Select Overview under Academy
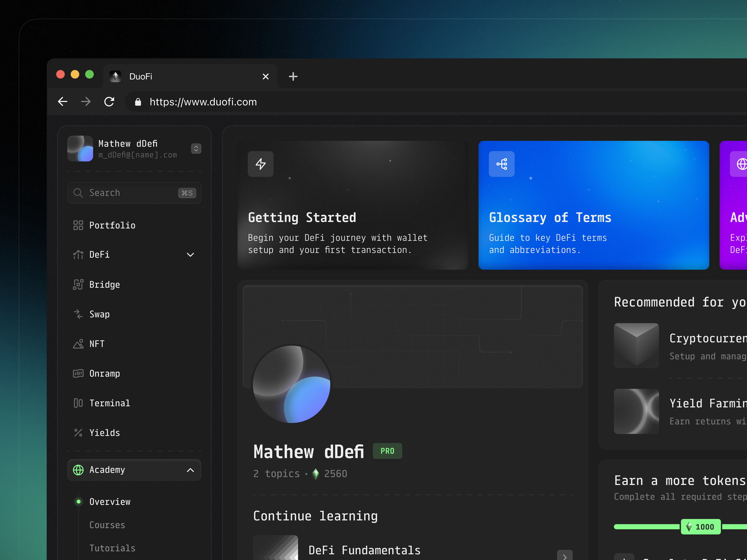Screen dimensions: 747x560 click(x=110, y=502)
